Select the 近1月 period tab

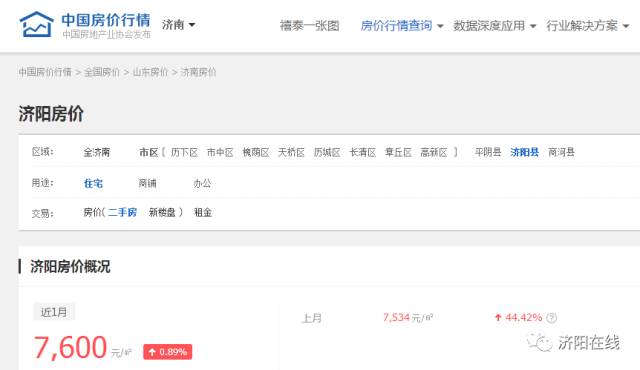[54, 312]
